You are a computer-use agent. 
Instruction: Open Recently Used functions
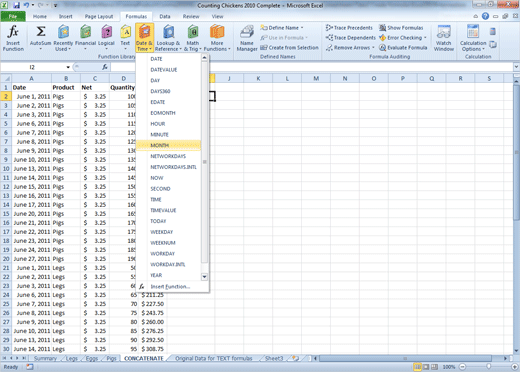[x=63, y=38]
